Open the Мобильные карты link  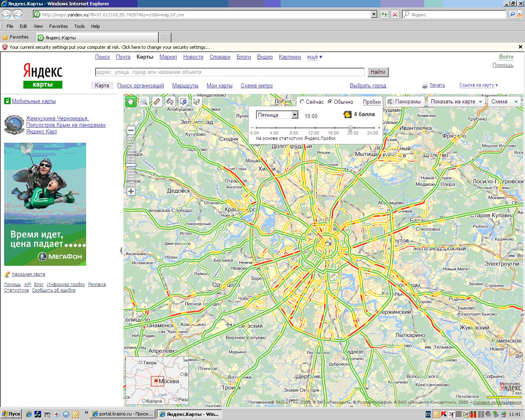point(34,101)
